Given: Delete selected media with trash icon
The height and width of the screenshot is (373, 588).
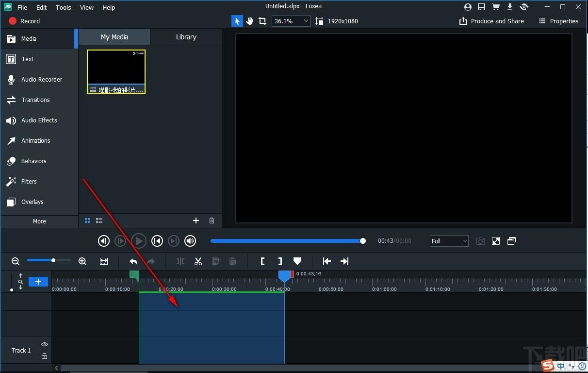Looking at the screenshot, I should coord(212,220).
